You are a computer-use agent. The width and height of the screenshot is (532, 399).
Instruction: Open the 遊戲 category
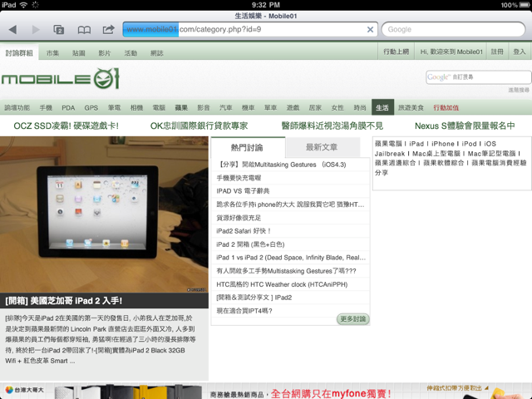click(x=293, y=107)
